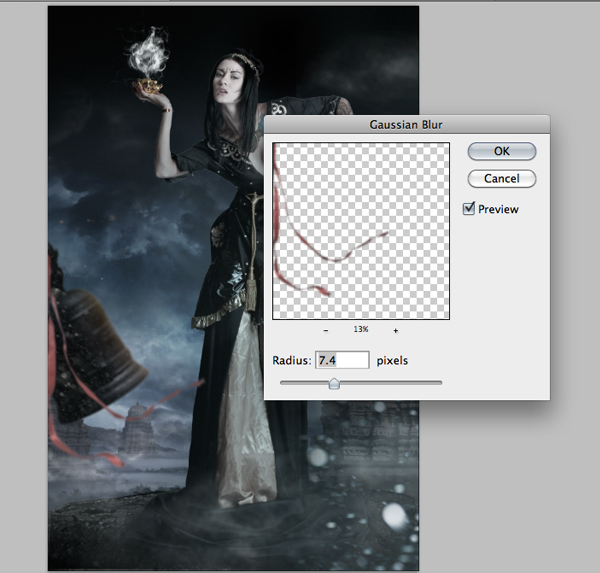600x573 pixels.
Task: Click the Radius slider handle
Action: 334,384
